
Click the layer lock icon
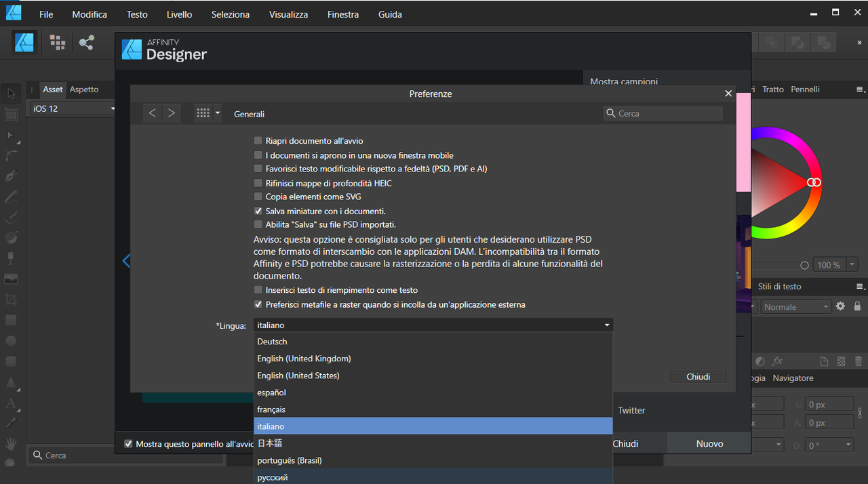click(x=857, y=306)
